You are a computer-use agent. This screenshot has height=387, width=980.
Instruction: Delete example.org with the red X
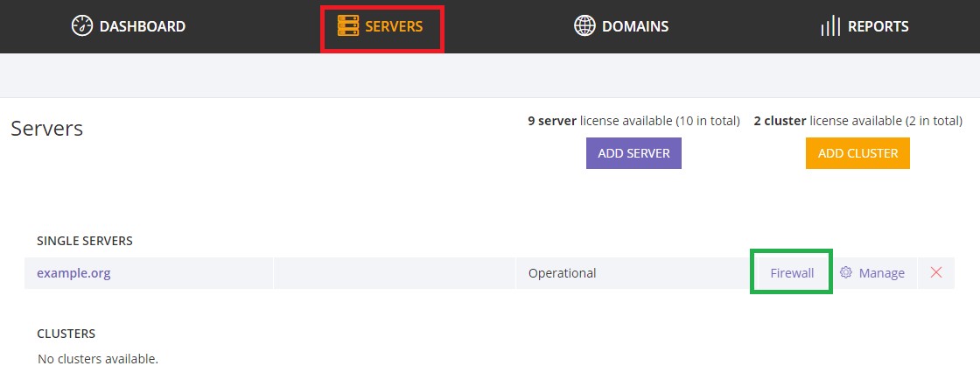point(936,273)
